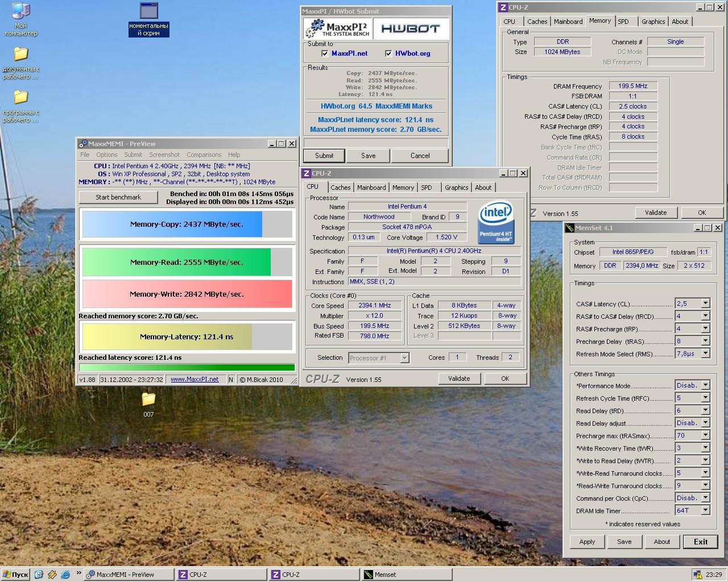The image size is (728, 582).
Task: Open www.MaxxPI.net link in MaxxMEMI status bar
Action: (x=195, y=380)
